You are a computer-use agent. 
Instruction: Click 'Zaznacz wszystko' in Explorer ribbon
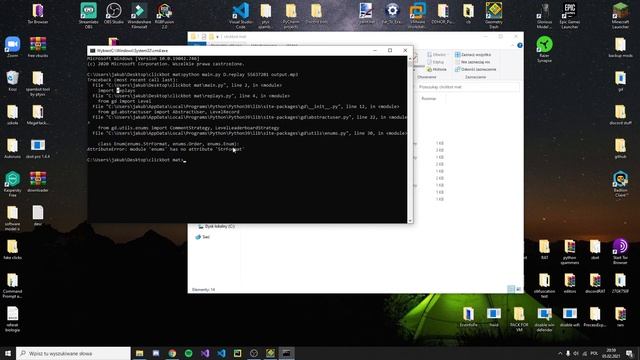(x=473, y=54)
